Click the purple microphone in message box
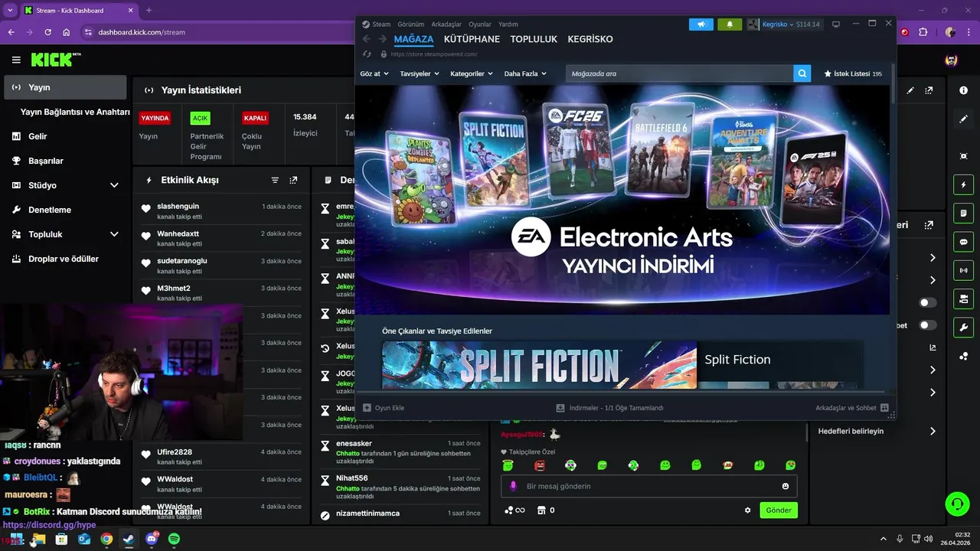The height and width of the screenshot is (551, 980). pyautogui.click(x=513, y=486)
